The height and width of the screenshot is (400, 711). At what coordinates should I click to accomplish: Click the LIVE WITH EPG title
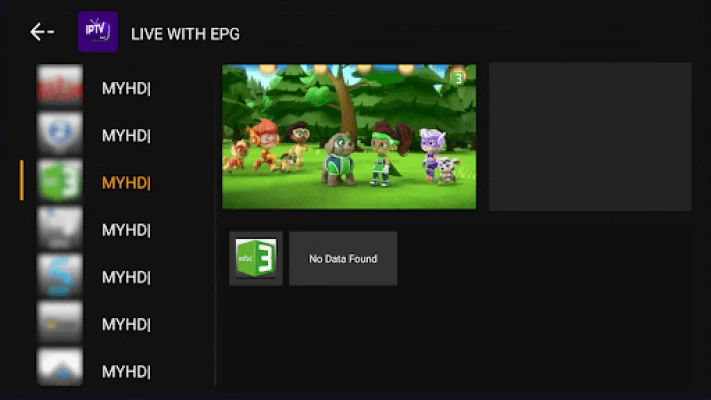tap(185, 34)
